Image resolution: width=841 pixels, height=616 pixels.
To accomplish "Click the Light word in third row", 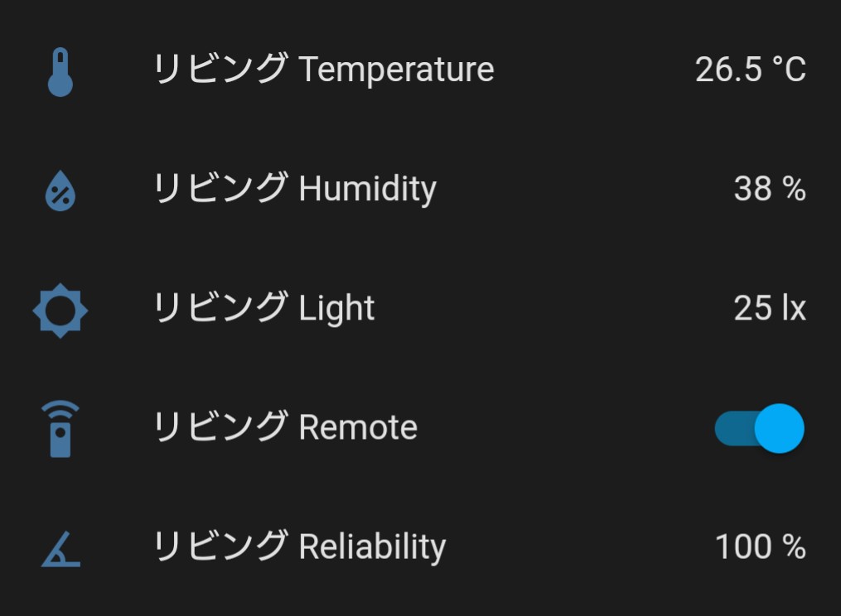I will pyautogui.click(x=337, y=309).
